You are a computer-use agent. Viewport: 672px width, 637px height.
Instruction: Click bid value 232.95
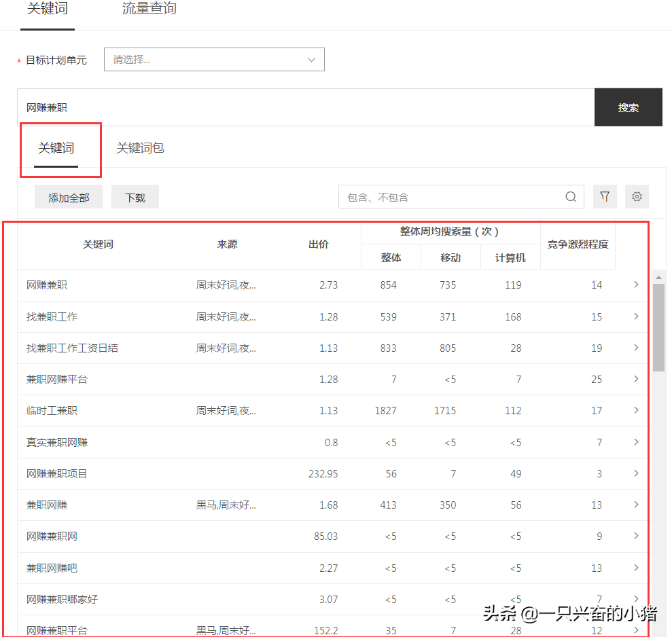(x=323, y=473)
